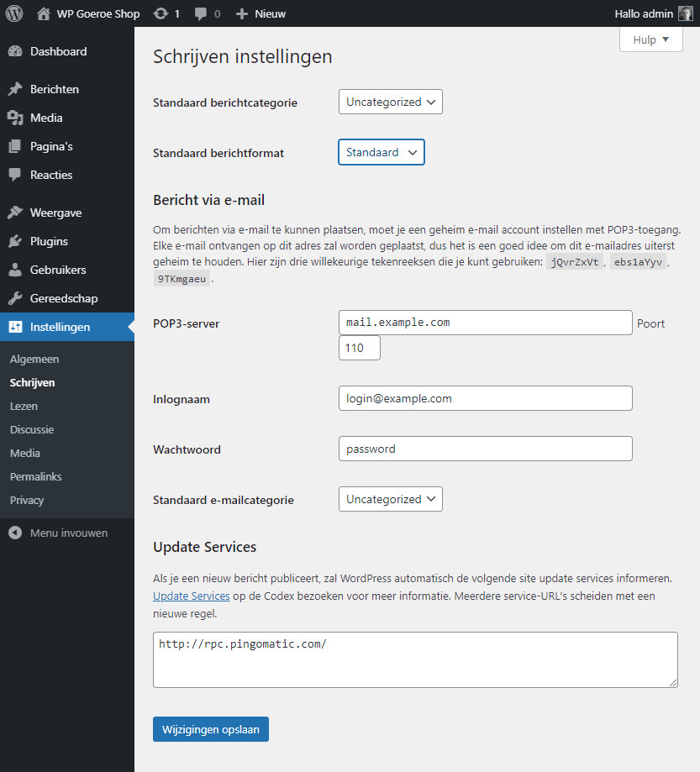Image resolution: width=700 pixels, height=772 pixels.
Task: Follow the Update Services Codex link
Action: pyautogui.click(x=191, y=596)
